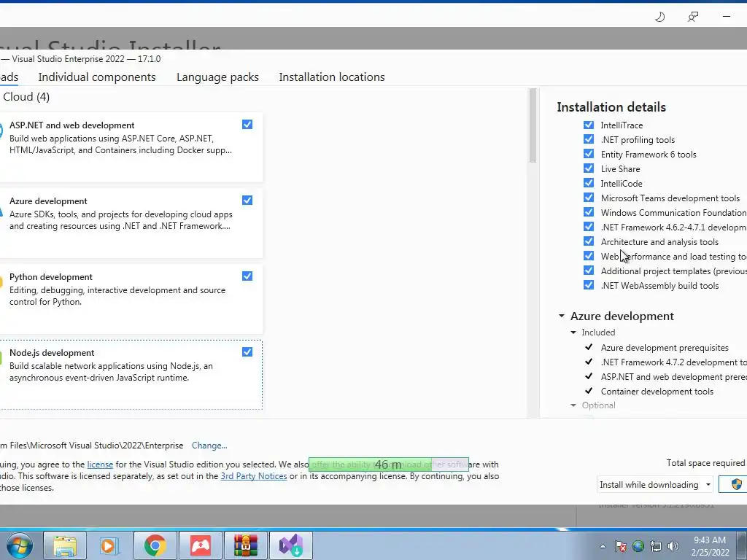This screenshot has height=560, width=747.
Task: Toggle IntelliCode checkbox
Action: pyautogui.click(x=589, y=183)
